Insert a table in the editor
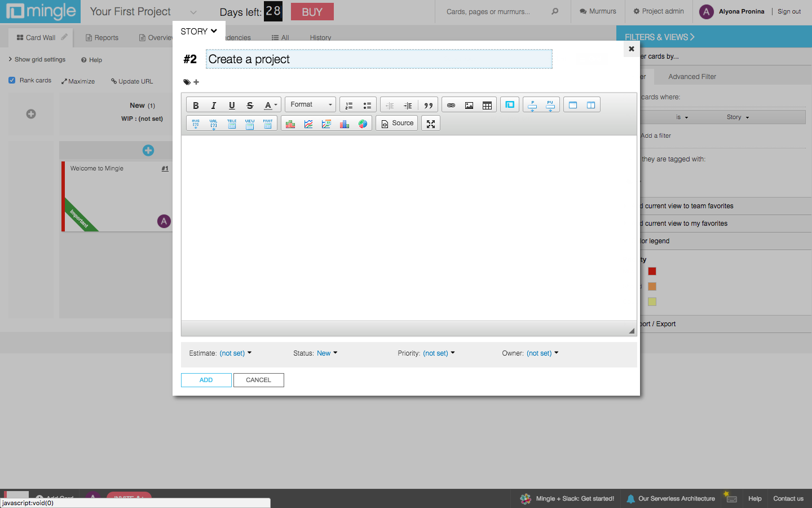The image size is (812, 508). click(x=487, y=105)
